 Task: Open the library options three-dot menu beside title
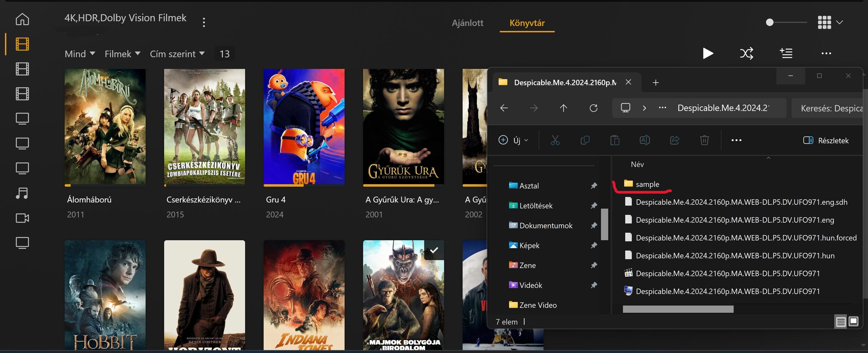click(x=204, y=22)
